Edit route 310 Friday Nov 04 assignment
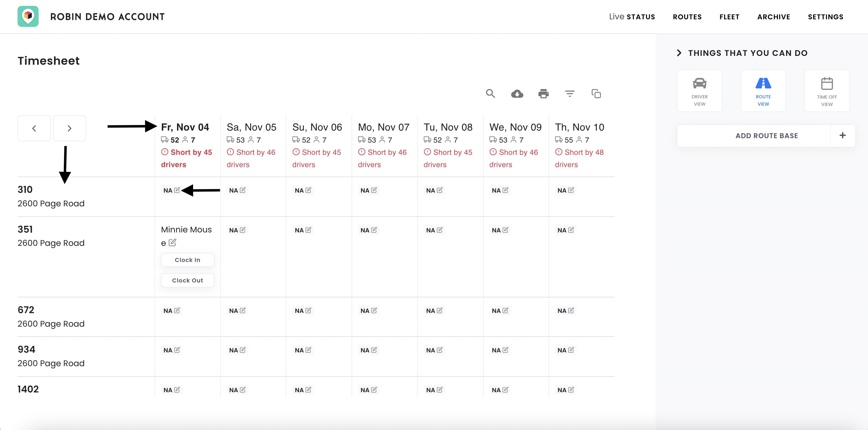 click(x=177, y=190)
